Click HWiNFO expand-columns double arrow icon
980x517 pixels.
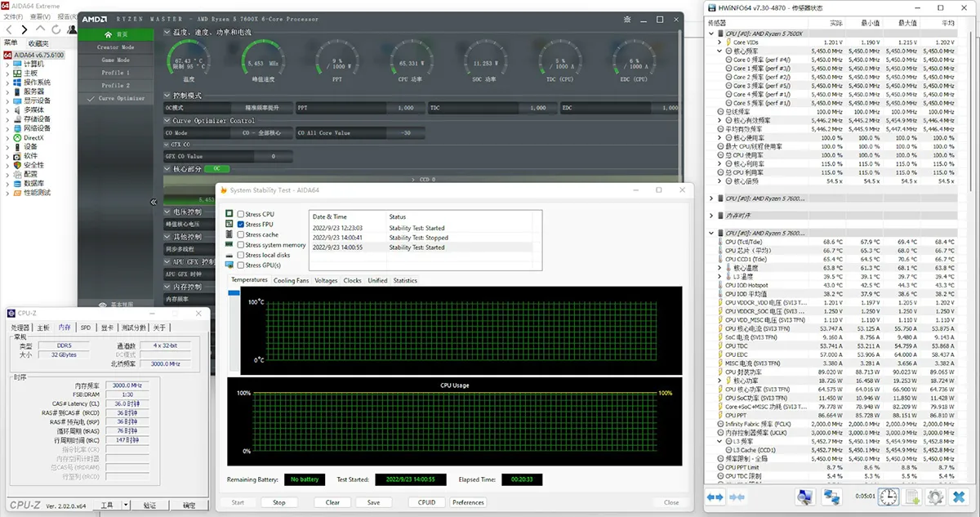(x=715, y=497)
